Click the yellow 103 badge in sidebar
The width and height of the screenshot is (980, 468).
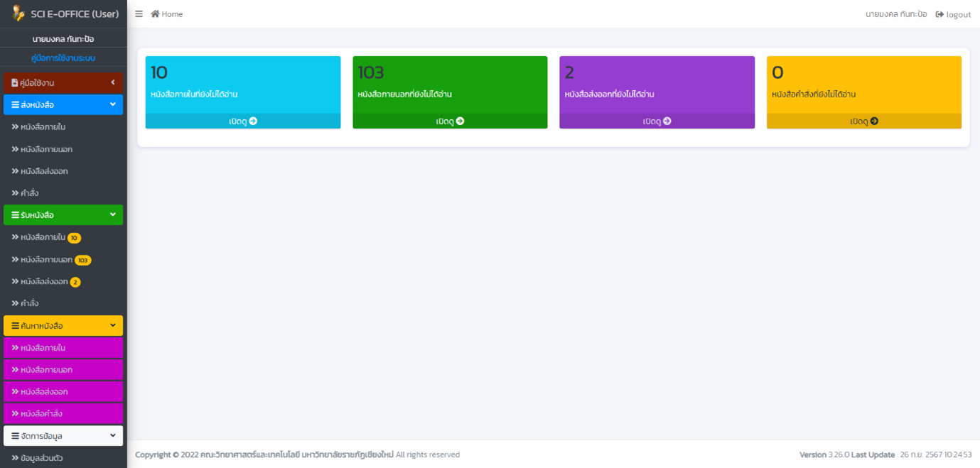82,260
